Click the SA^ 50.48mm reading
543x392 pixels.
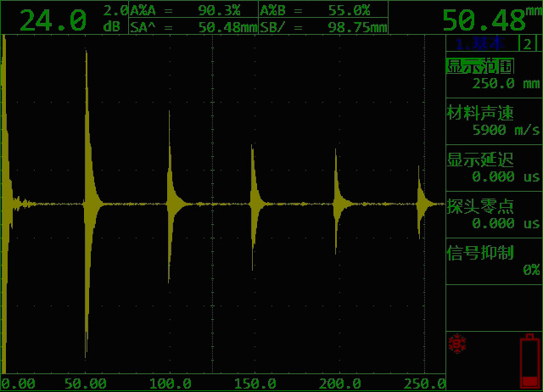pos(193,27)
